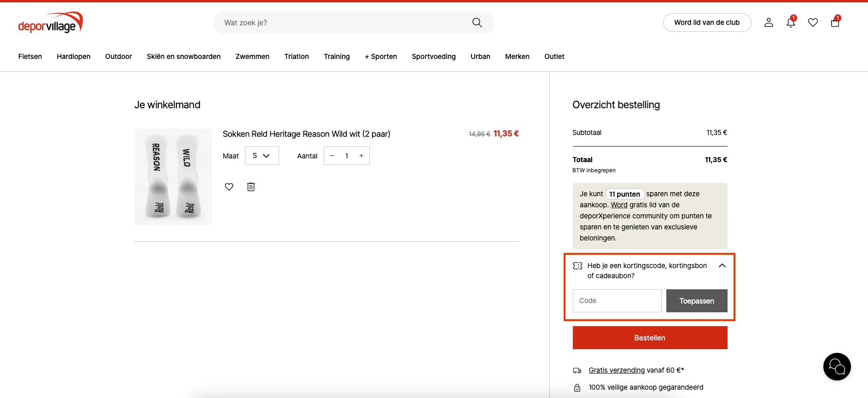Viewport: 868px width, 398px height.
Task: Click the crossed-out price 14,95 €
Action: pyautogui.click(x=479, y=134)
